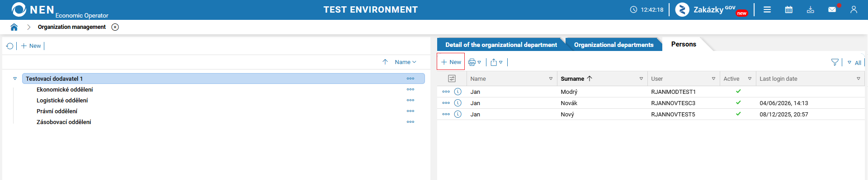Viewport: 868px width, 180px height.
Task: Open the messages envelope icon
Action: [x=832, y=9]
